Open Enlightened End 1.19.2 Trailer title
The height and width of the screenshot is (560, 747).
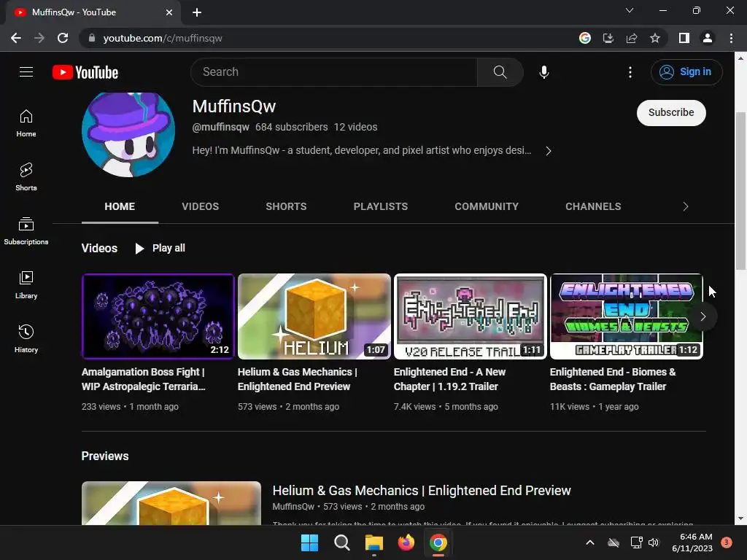449,379
